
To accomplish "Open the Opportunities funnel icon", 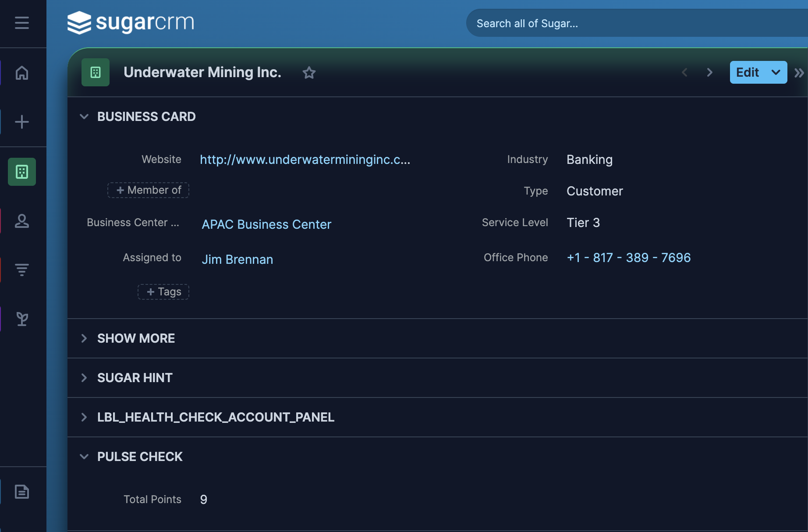I will [22, 270].
